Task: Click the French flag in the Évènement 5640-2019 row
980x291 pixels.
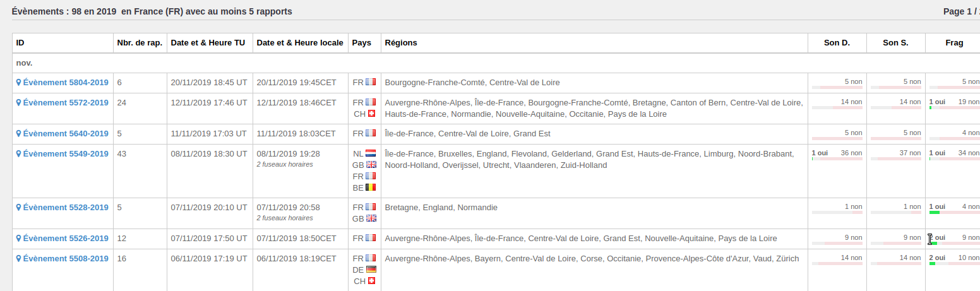Action: coord(371,133)
